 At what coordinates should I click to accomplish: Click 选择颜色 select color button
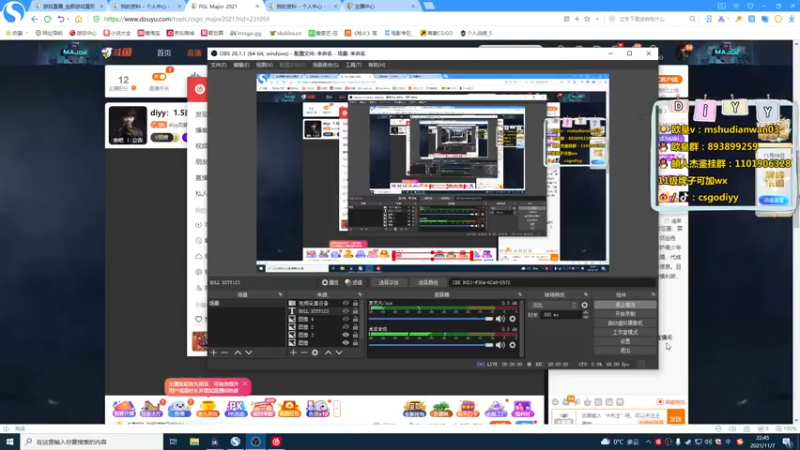pyautogui.click(x=428, y=282)
